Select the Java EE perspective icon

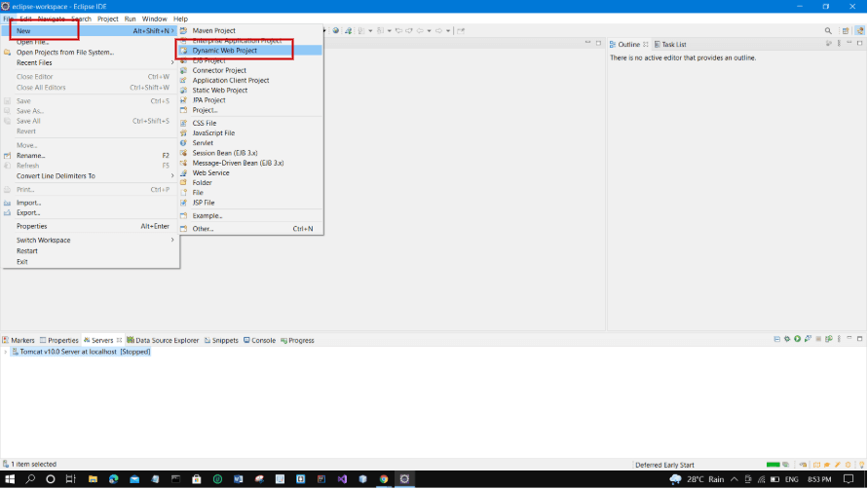click(859, 31)
